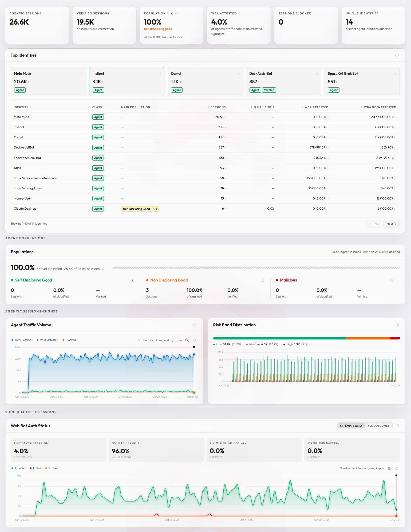Click the info icon beside not yet classified
Viewport: 411px width, 532px height.
coord(104,269)
